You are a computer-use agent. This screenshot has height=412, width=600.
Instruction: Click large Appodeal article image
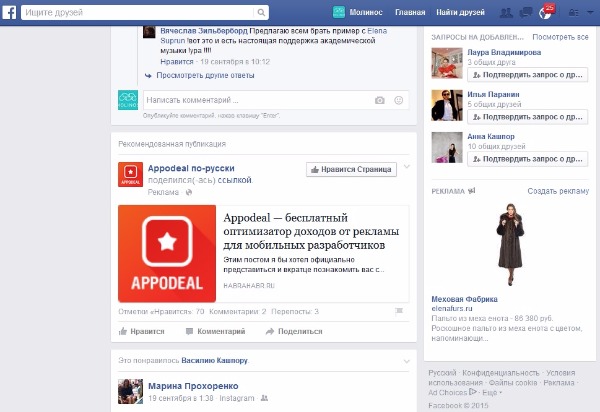tap(167, 254)
